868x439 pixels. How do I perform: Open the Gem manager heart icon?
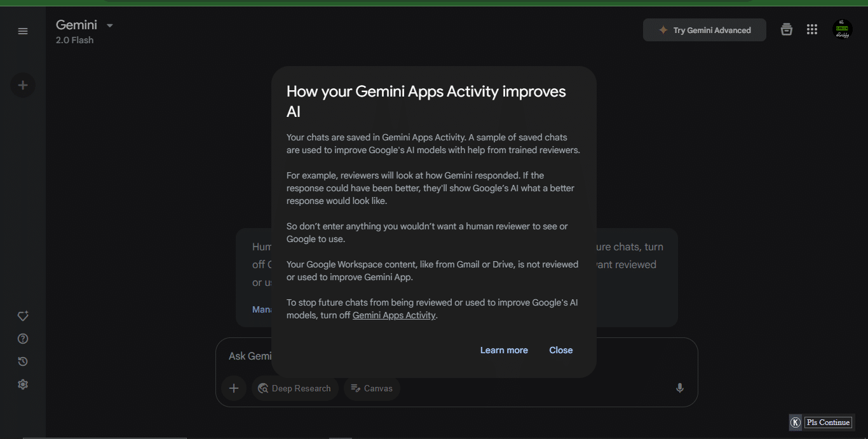click(x=23, y=316)
